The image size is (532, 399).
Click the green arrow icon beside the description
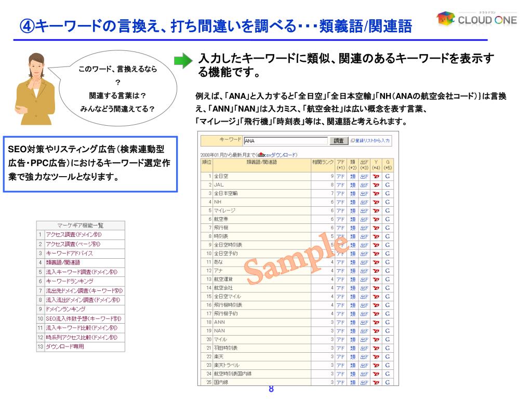coord(183,61)
